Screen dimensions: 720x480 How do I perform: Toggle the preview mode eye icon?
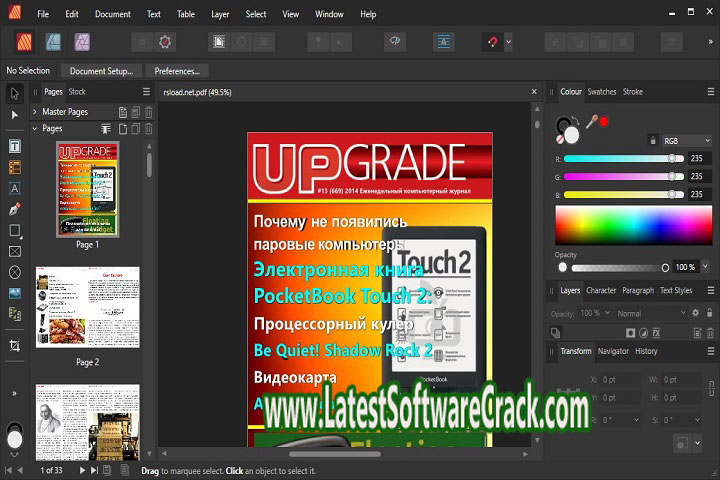pos(394,42)
